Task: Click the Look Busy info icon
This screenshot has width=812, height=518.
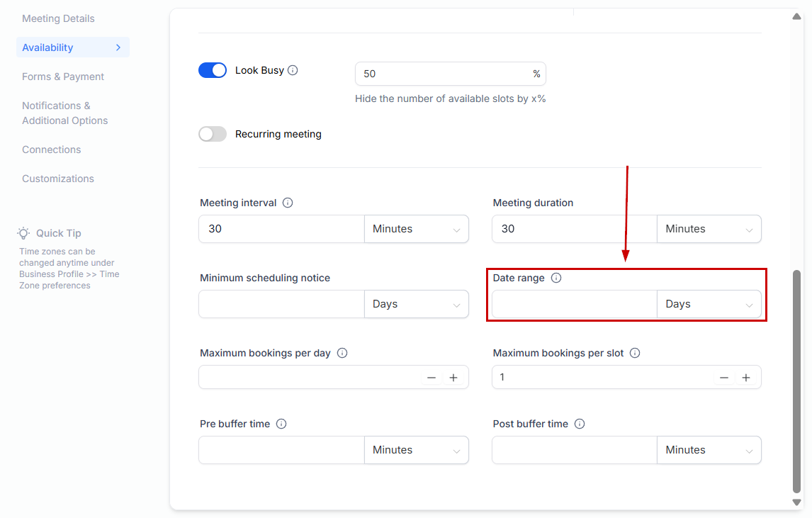Action: click(293, 70)
